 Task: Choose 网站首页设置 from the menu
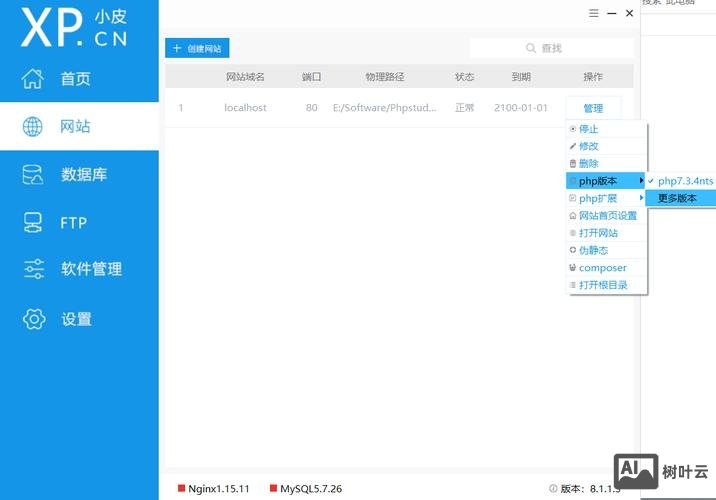point(606,216)
